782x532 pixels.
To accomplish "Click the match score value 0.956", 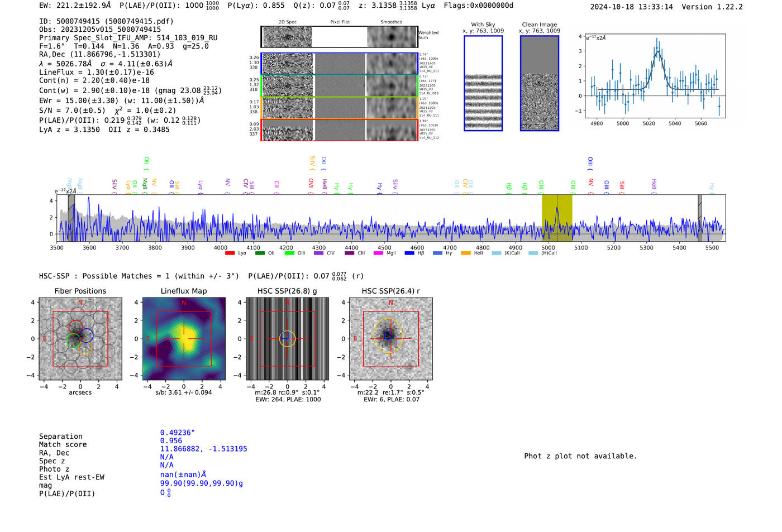I will pyautogui.click(x=171, y=440).
